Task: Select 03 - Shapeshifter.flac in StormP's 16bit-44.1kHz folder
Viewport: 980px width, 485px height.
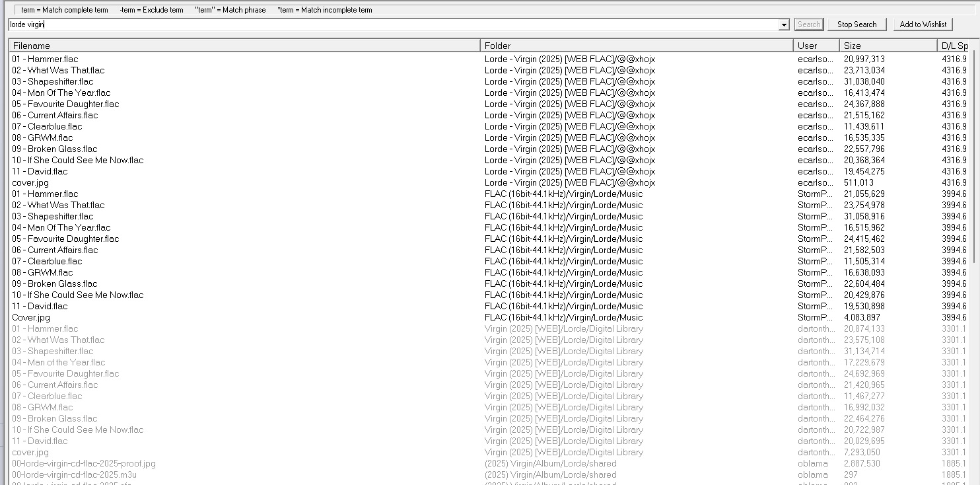Action: pyautogui.click(x=53, y=216)
